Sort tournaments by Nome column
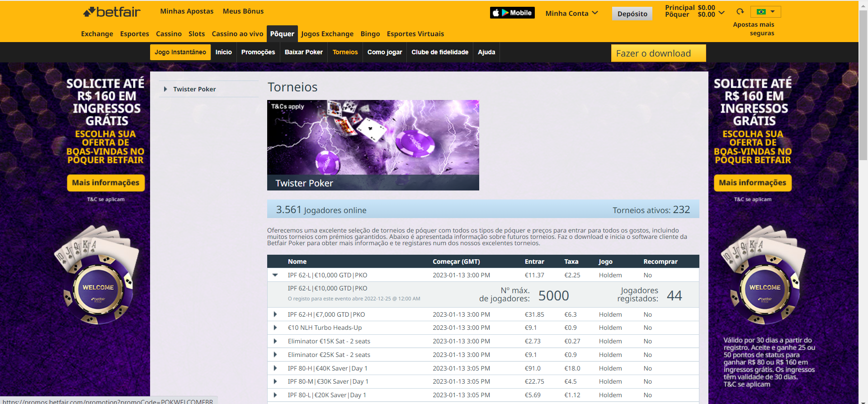This screenshot has width=868, height=404. tap(297, 261)
